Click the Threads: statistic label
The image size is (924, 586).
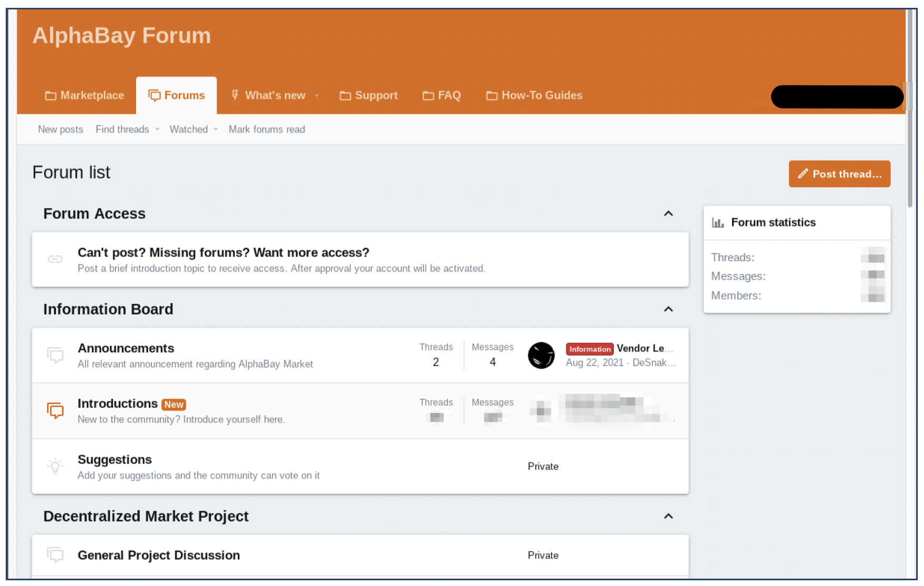point(733,257)
